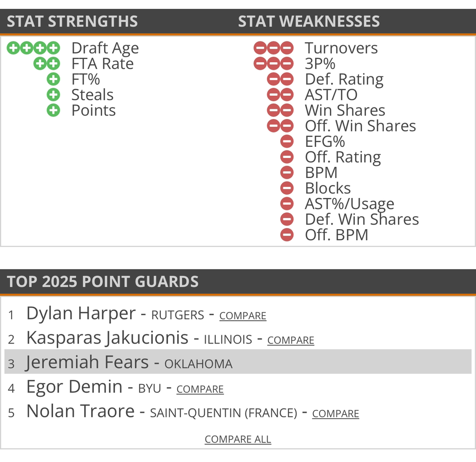This screenshot has height=462, width=476.
Task: Click the red minus icon beside Off. BPM
Action: pyautogui.click(x=287, y=235)
